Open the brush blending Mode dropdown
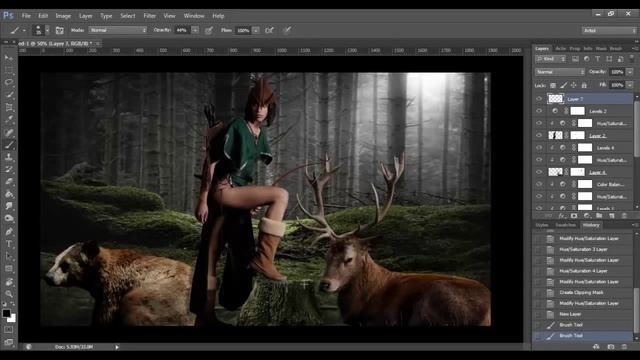This screenshot has width=640, height=360. 118,30
